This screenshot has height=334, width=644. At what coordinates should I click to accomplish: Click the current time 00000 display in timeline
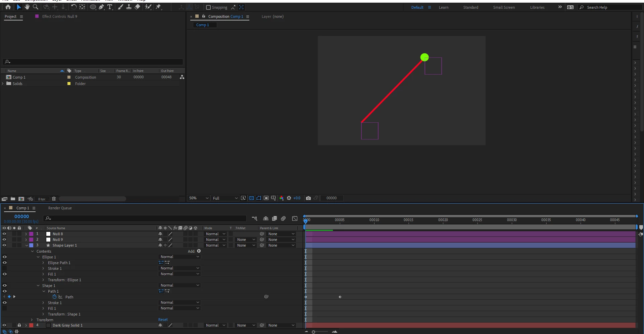click(x=21, y=216)
